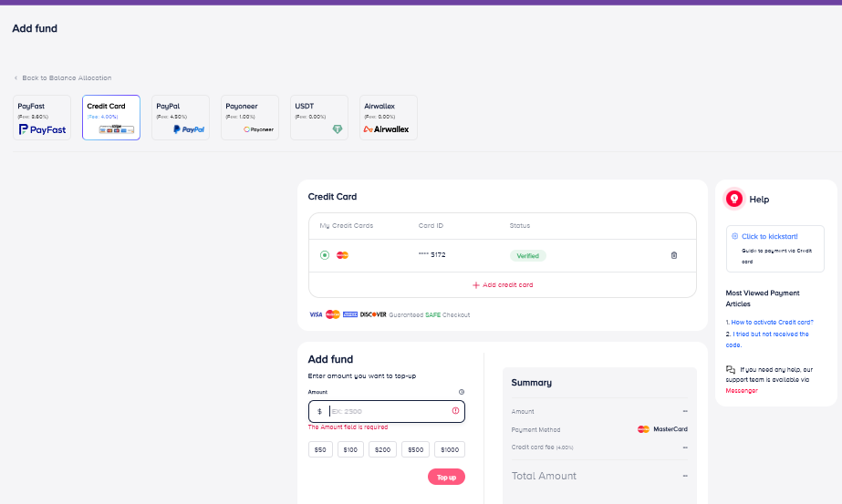Select the USDT payment option
This screenshot has height=504, width=842.
pyautogui.click(x=319, y=118)
